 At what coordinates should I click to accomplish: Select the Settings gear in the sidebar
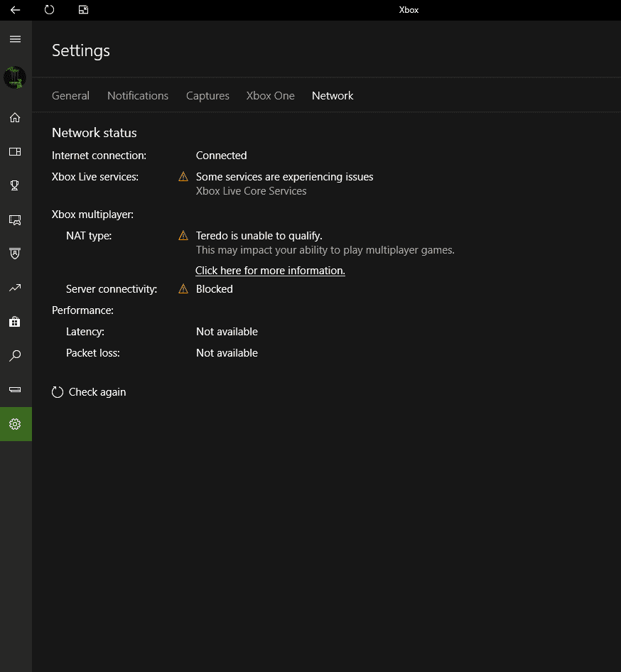pos(16,424)
